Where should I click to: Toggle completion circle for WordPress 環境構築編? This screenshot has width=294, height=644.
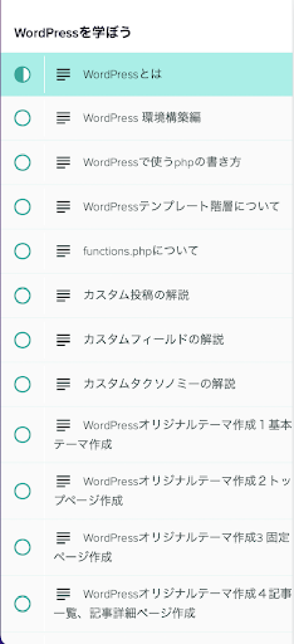(22, 118)
